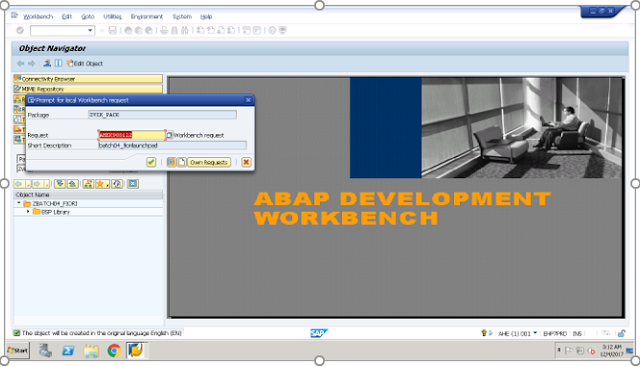
Task: Click the Object Navigator forward arrow
Action: click(x=31, y=63)
